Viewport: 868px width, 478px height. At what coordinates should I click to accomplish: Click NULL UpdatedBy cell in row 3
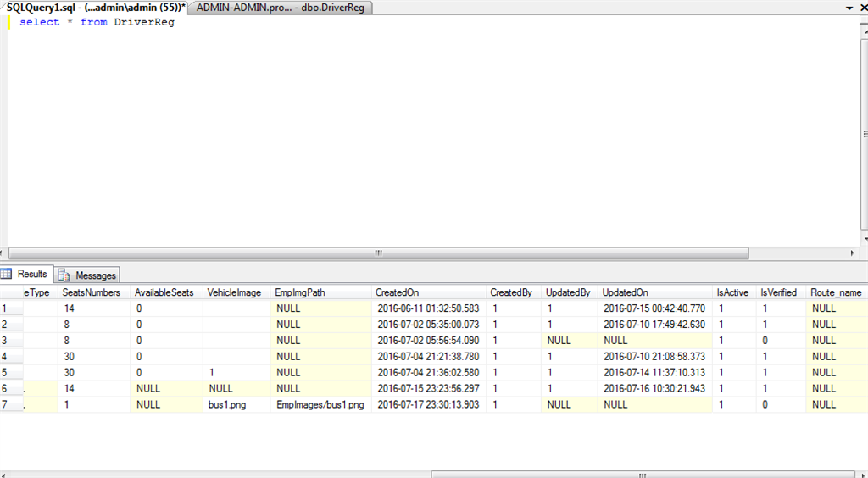tap(570, 340)
